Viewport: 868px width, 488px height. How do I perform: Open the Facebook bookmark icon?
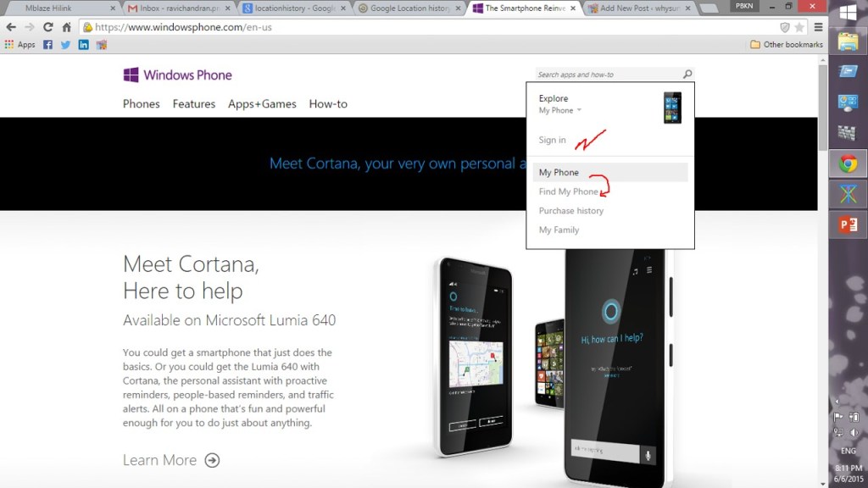point(47,45)
